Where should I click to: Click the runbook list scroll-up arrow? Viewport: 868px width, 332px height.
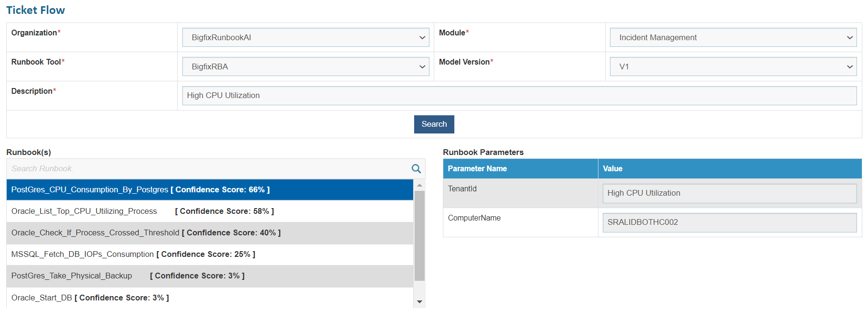[x=419, y=185]
